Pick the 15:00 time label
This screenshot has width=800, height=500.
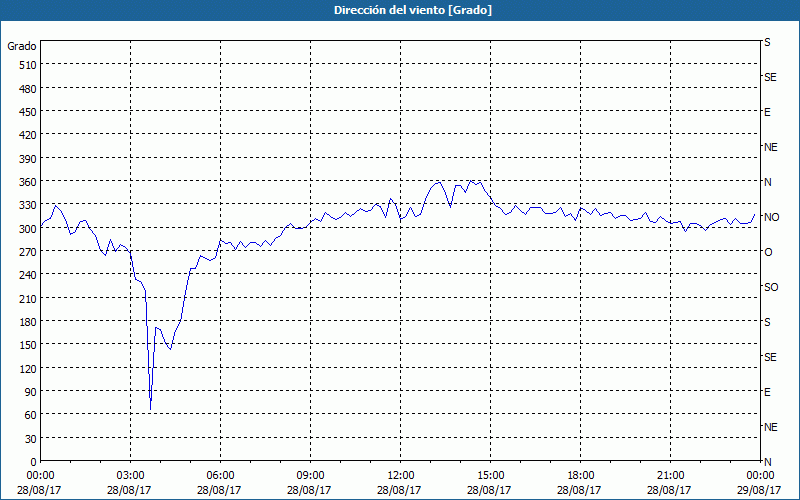point(490,476)
